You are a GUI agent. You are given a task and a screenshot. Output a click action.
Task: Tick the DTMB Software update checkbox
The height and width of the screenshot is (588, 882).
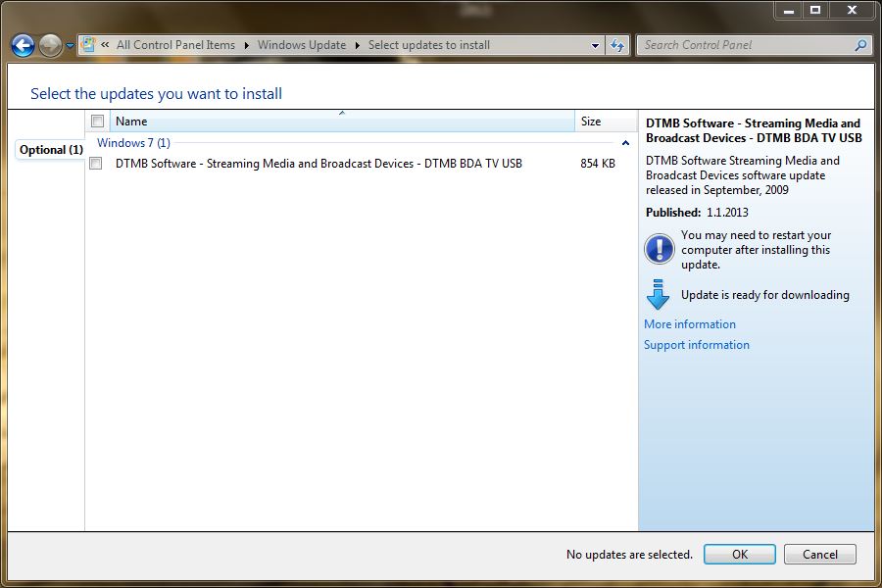click(96, 164)
